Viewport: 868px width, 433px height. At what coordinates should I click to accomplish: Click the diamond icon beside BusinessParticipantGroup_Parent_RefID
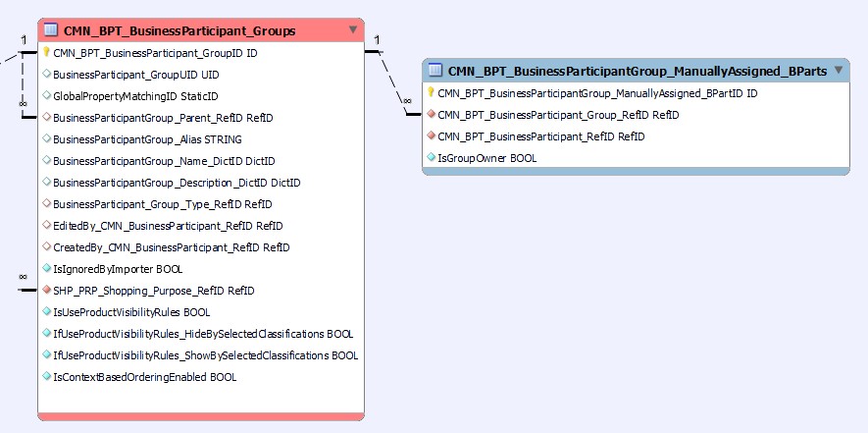coord(46,118)
